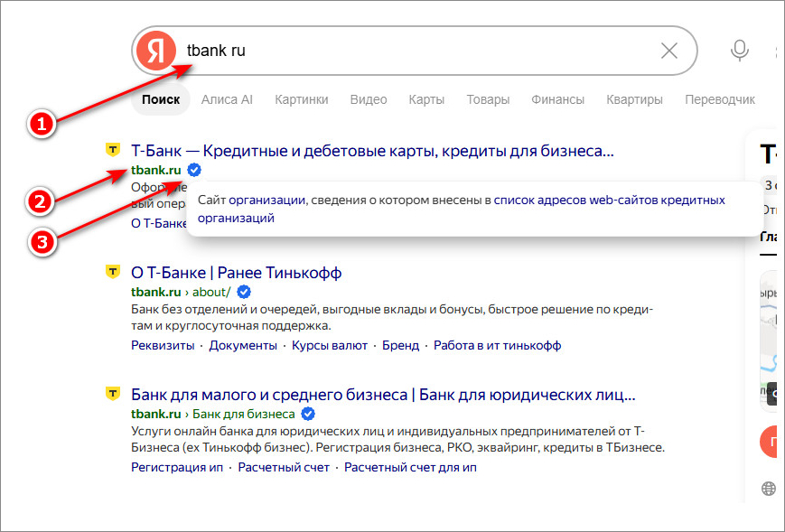Switch to the Финансы tab
This screenshot has width=785, height=532.
tap(557, 99)
